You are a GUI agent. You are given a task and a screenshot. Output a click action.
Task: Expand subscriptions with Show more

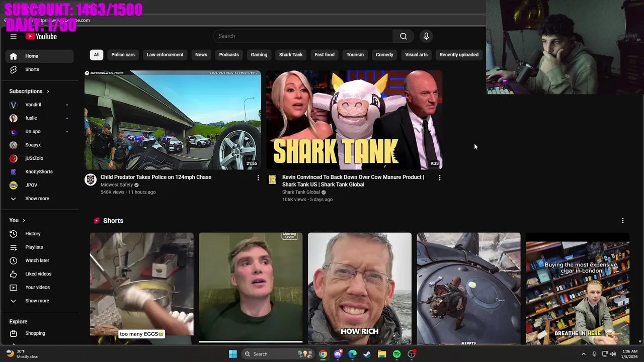pos(39,199)
